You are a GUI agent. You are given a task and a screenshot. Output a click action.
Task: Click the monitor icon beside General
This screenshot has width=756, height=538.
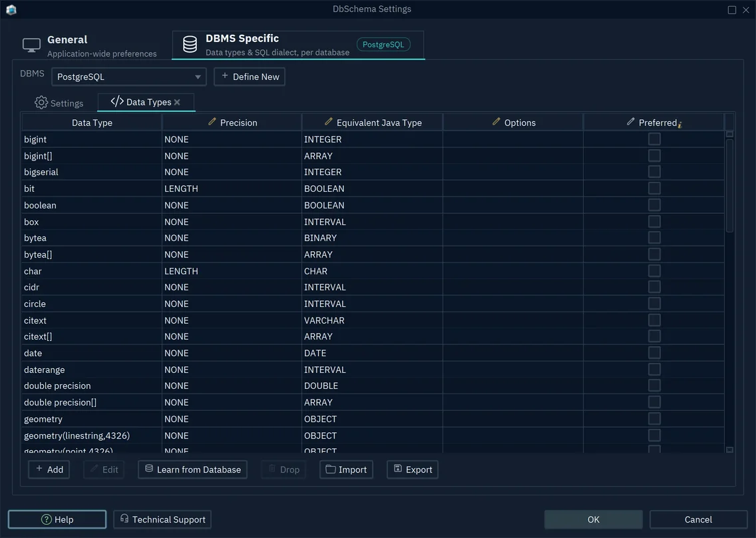click(x=31, y=45)
